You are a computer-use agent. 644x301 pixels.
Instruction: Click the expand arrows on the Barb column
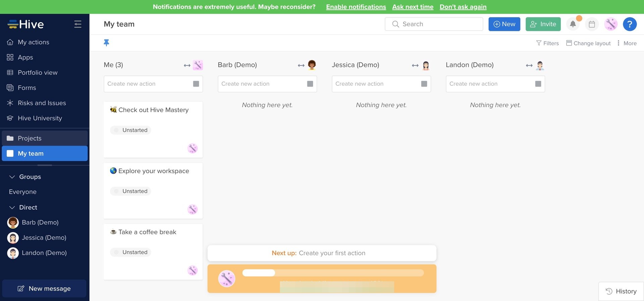301,65
